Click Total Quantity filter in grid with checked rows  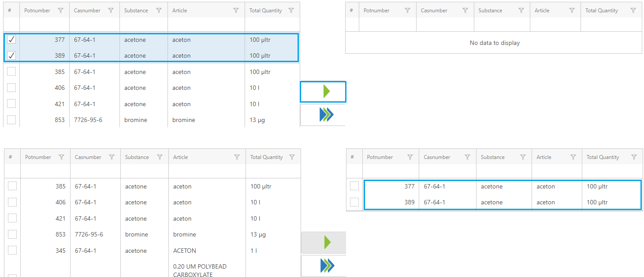[291, 11]
